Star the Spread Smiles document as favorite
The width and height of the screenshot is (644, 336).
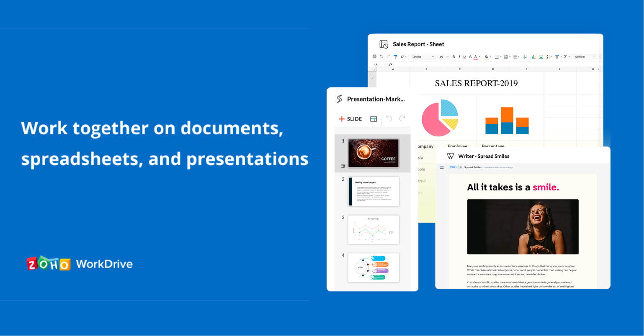[461, 167]
